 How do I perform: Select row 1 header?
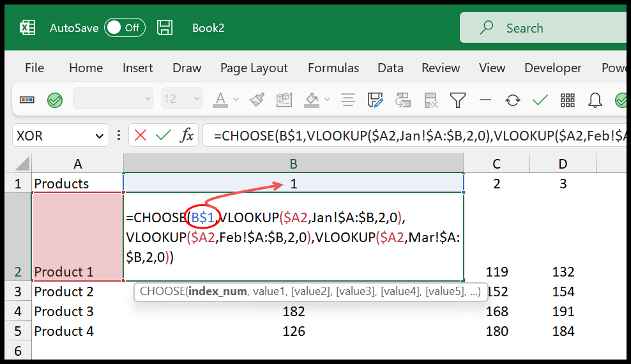point(18,183)
